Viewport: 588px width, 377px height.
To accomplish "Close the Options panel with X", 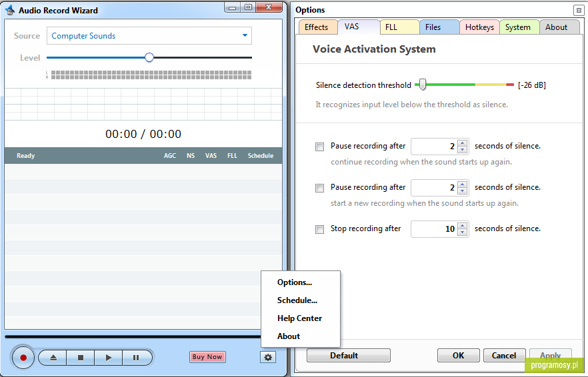I will (x=578, y=11).
